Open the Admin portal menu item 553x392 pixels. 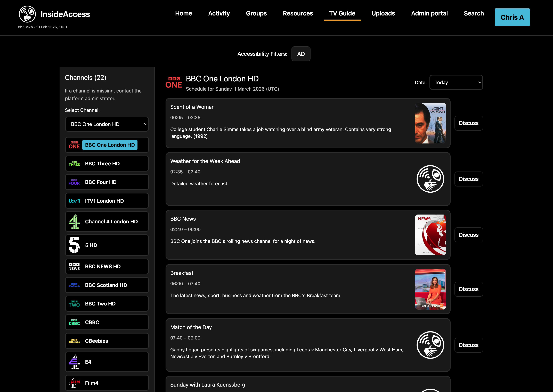coord(429,13)
